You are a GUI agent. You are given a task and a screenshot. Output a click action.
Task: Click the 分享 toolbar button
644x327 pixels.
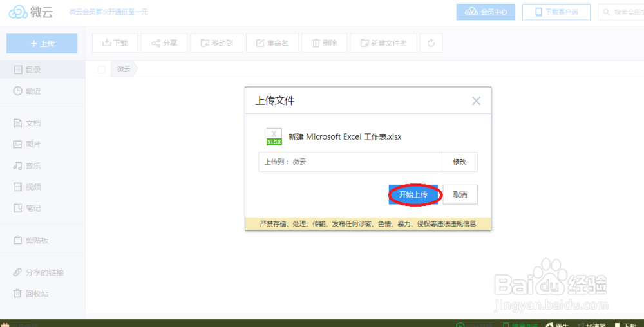[x=164, y=43]
